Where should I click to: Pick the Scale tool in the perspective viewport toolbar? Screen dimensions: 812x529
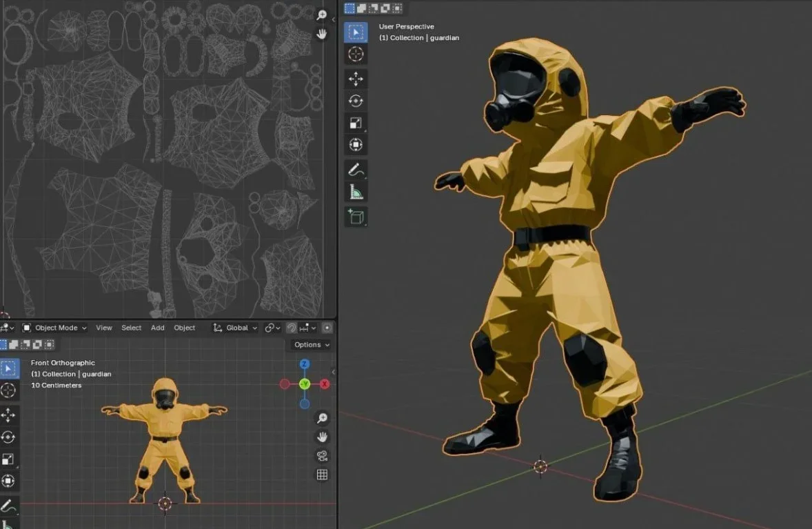(x=356, y=123)
